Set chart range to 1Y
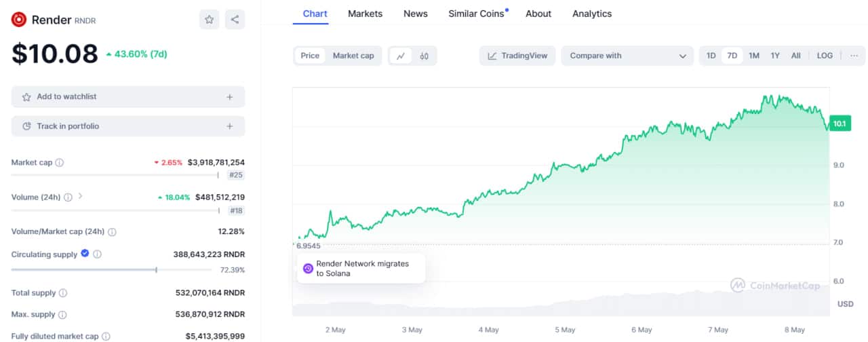 (775, 56)
